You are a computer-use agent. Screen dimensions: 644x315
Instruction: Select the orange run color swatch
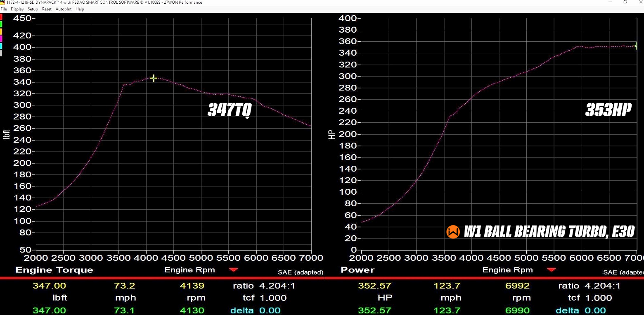1,31
